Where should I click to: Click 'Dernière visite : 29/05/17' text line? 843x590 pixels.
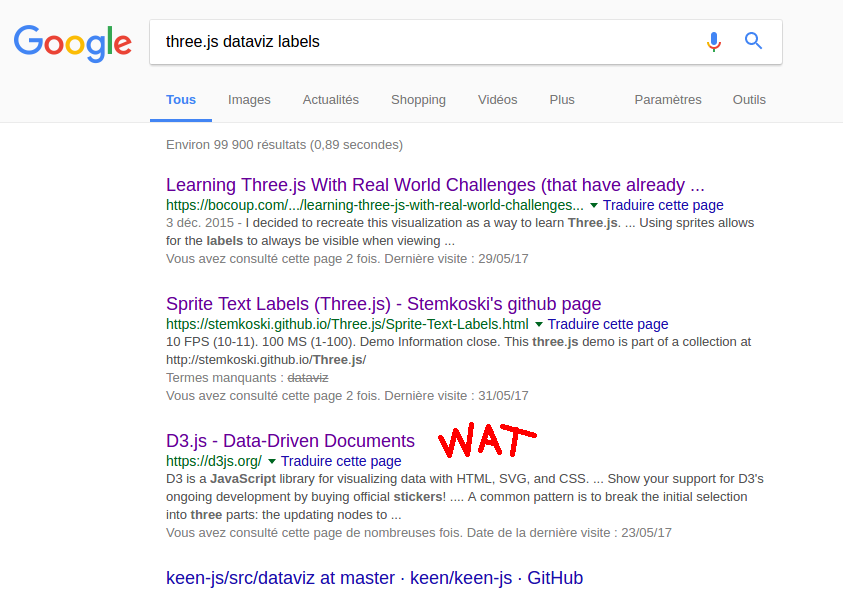coord(347,259)
